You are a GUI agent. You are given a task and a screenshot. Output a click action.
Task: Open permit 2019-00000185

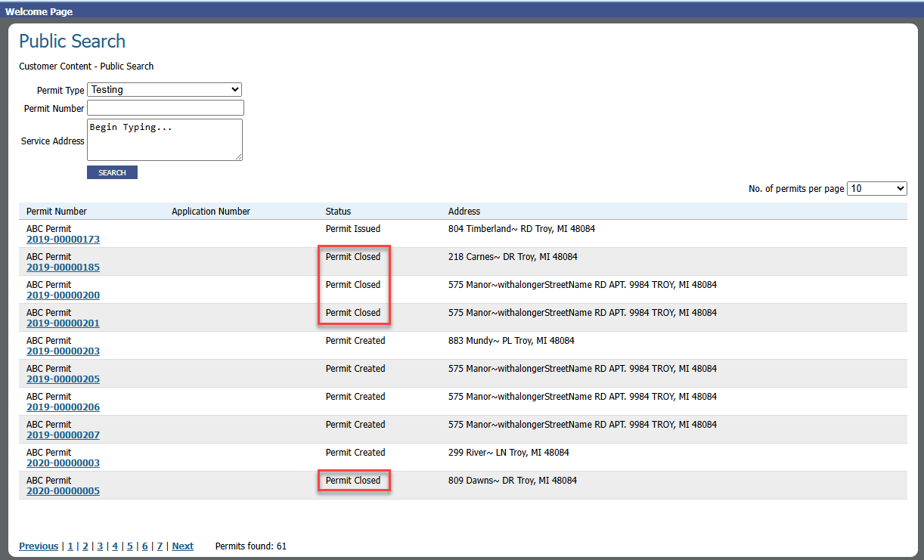tap(63, 268)
